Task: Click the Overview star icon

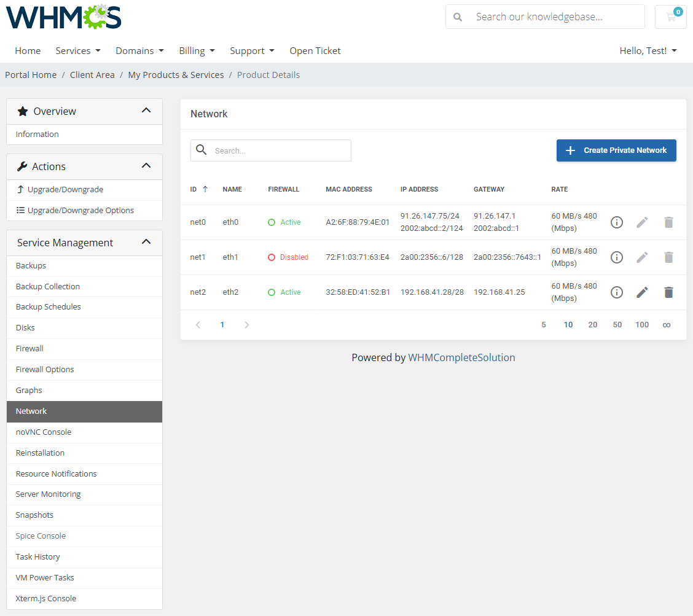Action: 23,111
